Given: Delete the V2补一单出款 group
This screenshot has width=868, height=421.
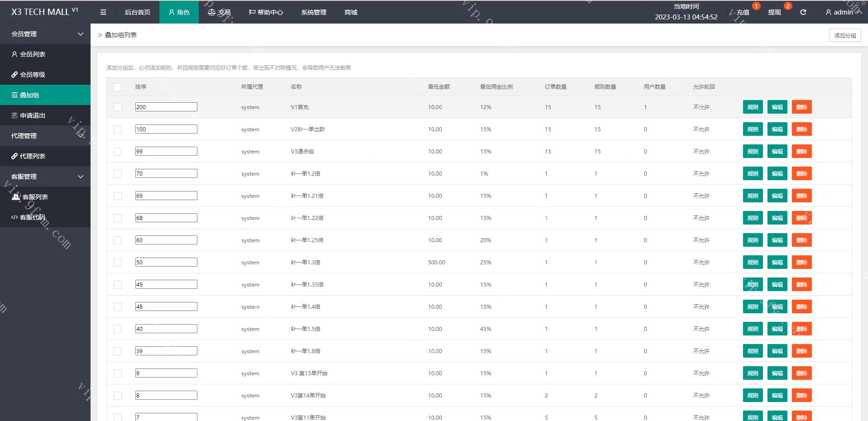Looking at the screenshot, I should (801, 129).
